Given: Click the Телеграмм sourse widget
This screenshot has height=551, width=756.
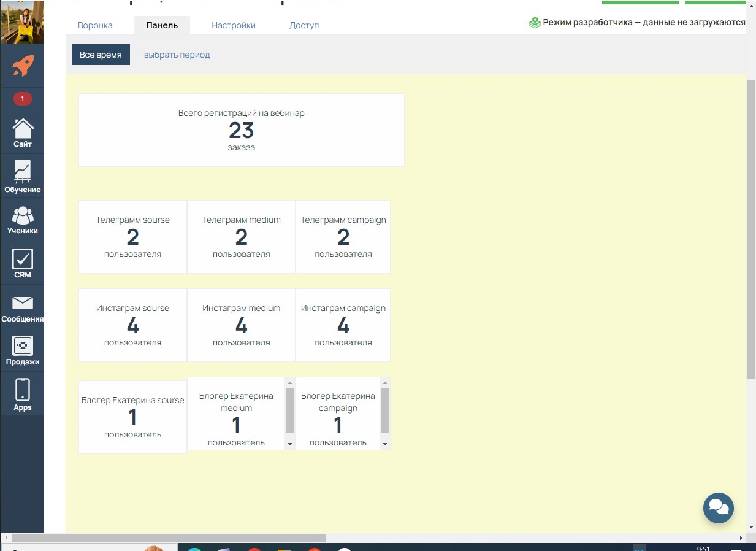Looking at the screenshot, I should [132, 237].
